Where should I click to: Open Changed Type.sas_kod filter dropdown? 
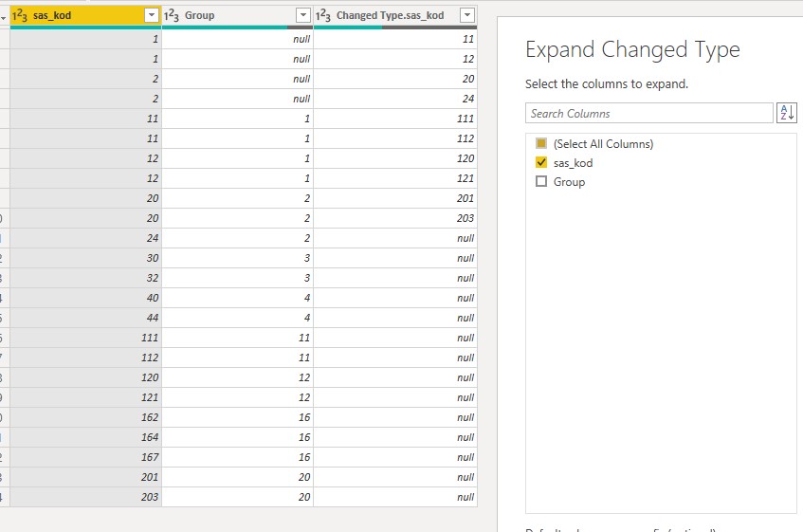click(x=467, y=15)
